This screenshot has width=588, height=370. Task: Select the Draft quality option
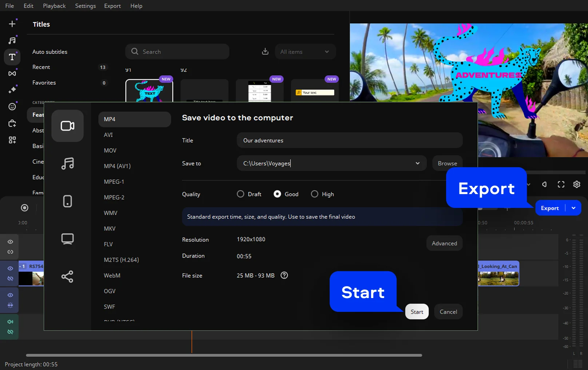[241, 194]
